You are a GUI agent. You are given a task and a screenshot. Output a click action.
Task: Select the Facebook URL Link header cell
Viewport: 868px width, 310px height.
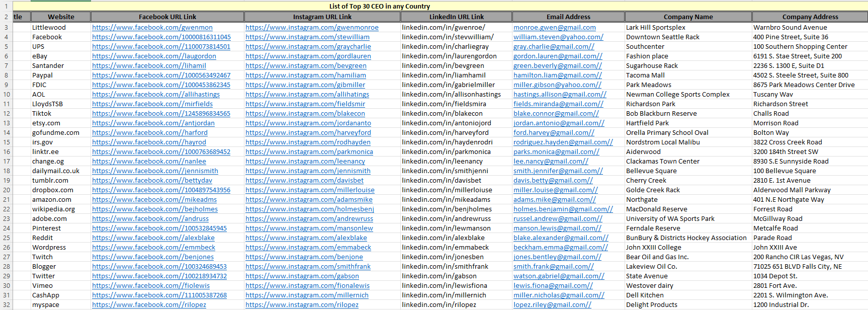coord(167,17)
